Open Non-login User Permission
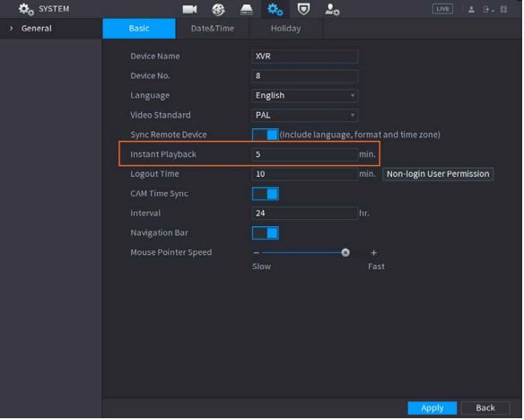Viewport: 524px width, 420px height. pyautogui.click(x=438, y=174)
